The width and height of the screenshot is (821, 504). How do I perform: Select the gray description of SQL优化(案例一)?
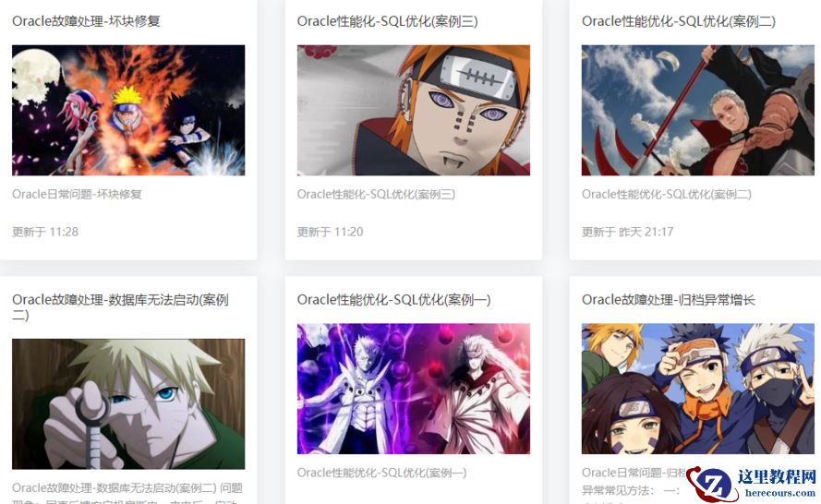(x=381, y=473)
